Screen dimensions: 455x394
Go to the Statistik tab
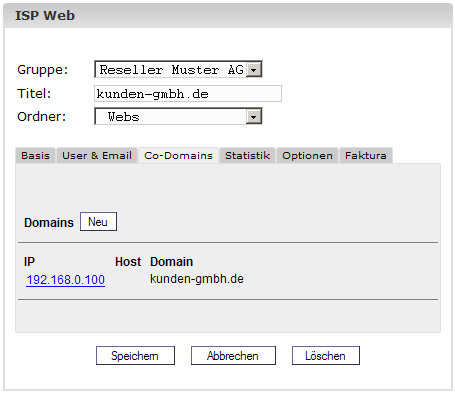[247, 156]
